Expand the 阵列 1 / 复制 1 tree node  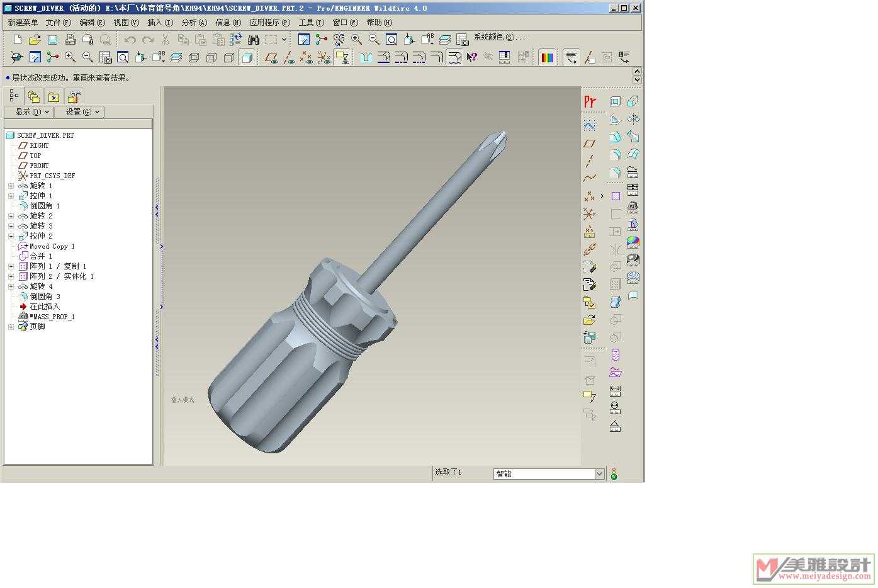(11, 266)
